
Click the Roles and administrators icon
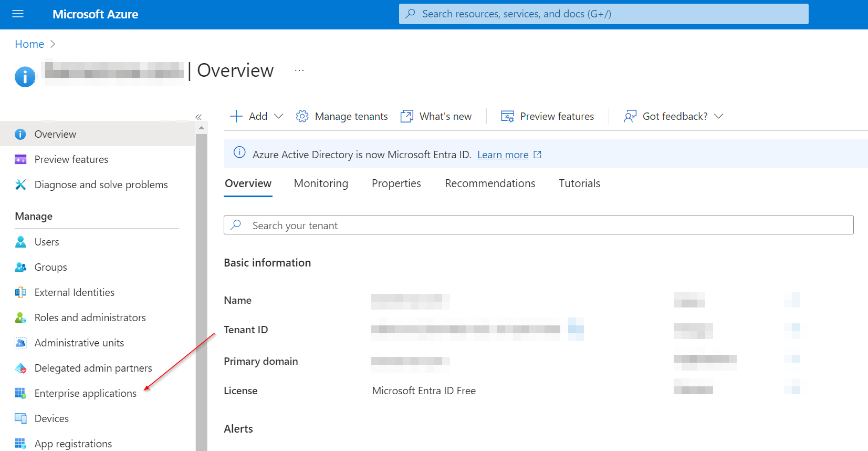(20, 317)
